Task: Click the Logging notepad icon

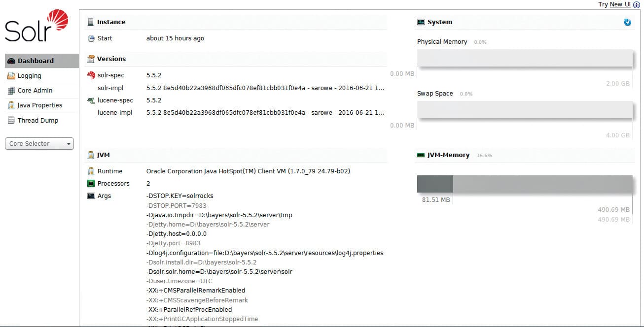Action: (11, 76)
